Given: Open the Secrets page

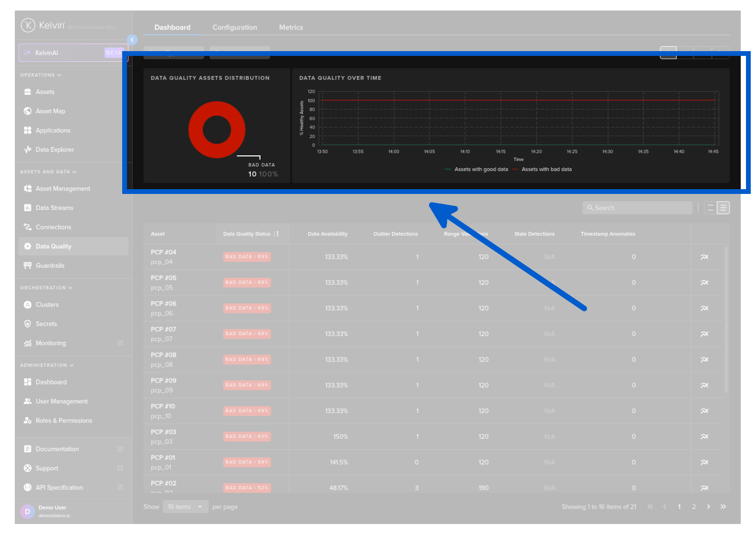Looking at the screenshot, I should click(x=46, y=324).
